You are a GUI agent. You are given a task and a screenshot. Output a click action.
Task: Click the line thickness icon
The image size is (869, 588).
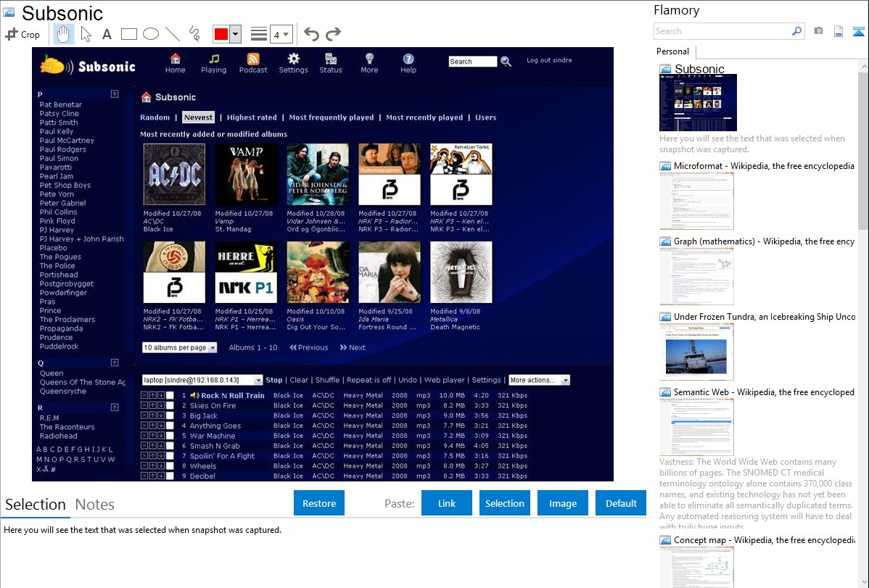tap(258, 34)
